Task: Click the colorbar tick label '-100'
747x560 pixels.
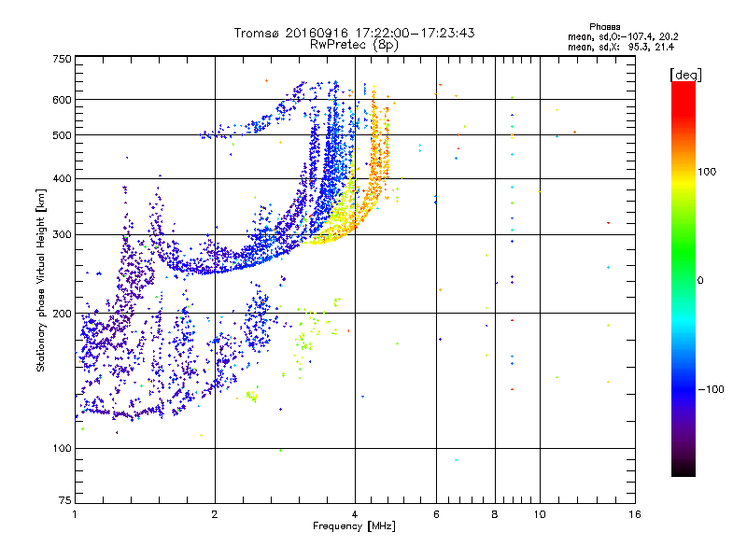Action: (711, 389)
